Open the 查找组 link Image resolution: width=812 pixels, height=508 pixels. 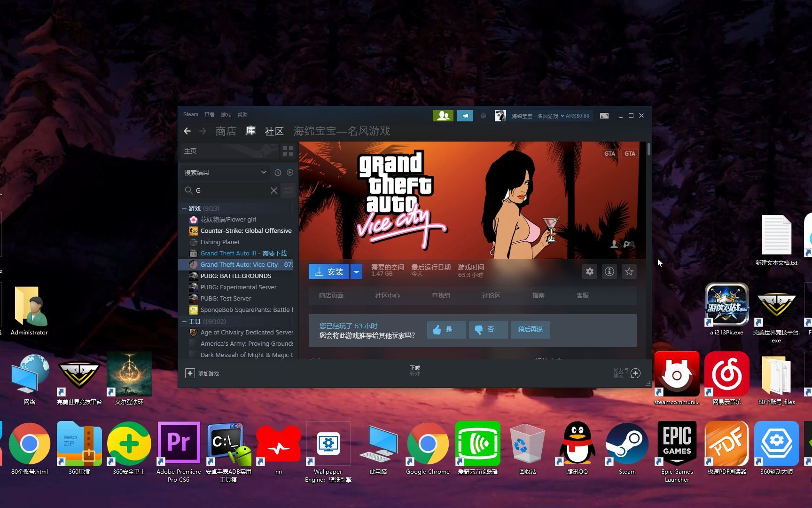[x=441, y=296]
